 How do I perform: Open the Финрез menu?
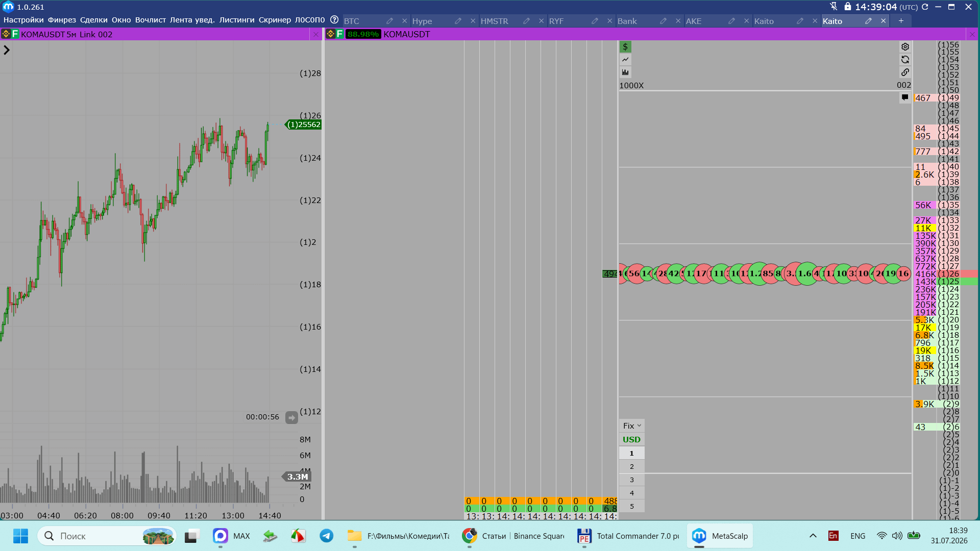click(62, 20)
